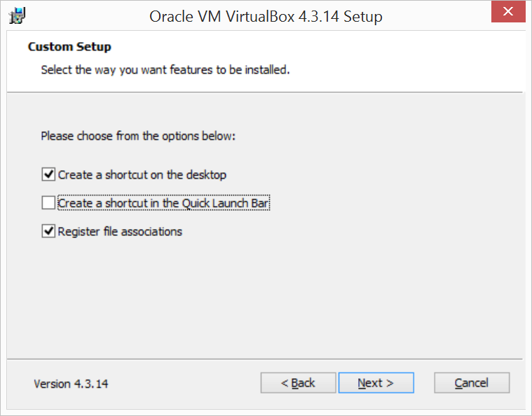This screenshot has width=532, height=416.
Task: Cancel the VirtualBox installation
Action: pyautogui.click(x=472, y=383)
